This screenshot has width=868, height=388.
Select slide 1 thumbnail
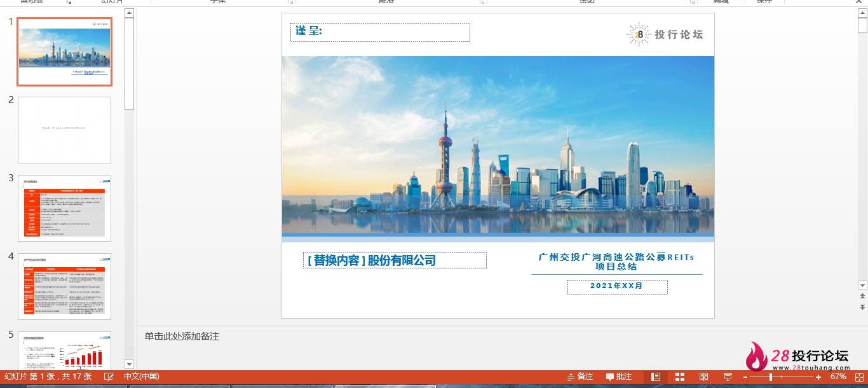pyautogui.click(x=64, y=52)
